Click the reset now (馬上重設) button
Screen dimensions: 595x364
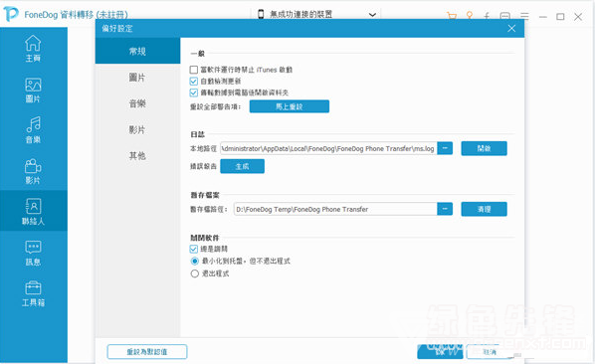(290, 106)
